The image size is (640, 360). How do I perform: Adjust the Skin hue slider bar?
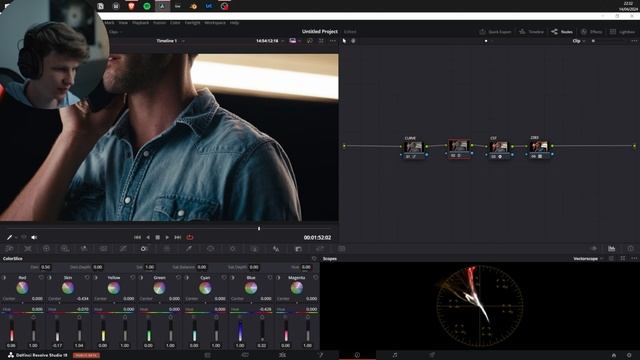68,313
